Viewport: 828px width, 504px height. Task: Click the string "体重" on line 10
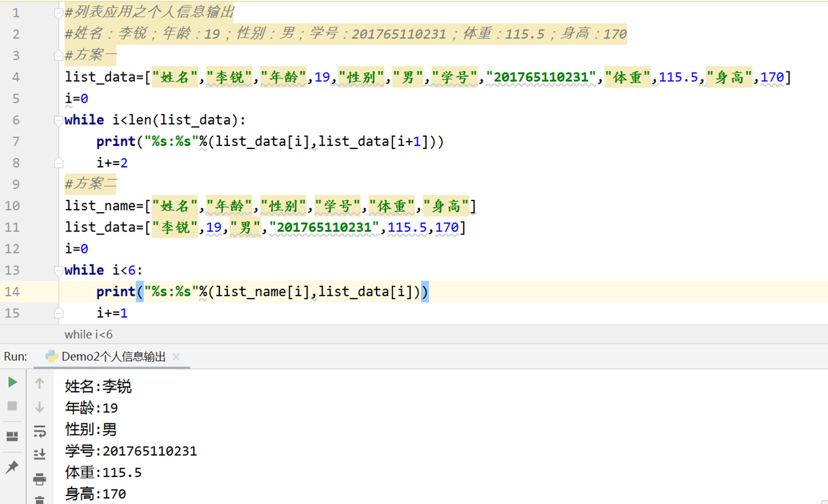pos(392,206)
